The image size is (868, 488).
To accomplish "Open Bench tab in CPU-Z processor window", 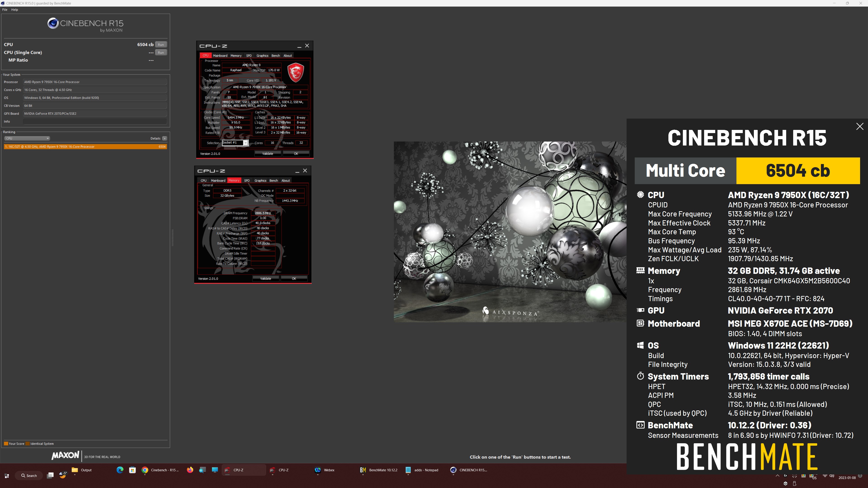I will point(276,56).
